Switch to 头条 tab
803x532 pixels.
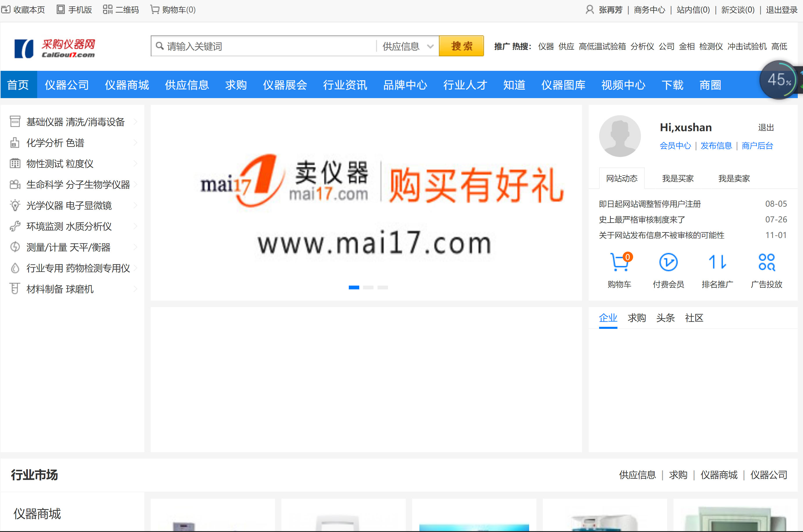pyautogui.click(x=665, y=318)
